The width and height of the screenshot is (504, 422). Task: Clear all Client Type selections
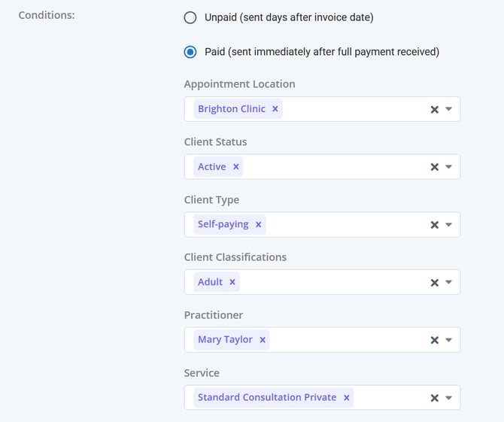click(434, 224)
